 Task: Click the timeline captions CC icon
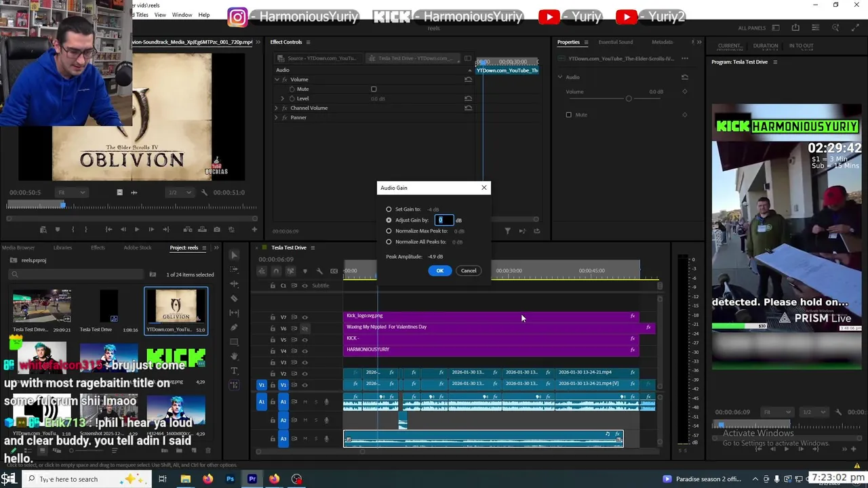point(334,271)
